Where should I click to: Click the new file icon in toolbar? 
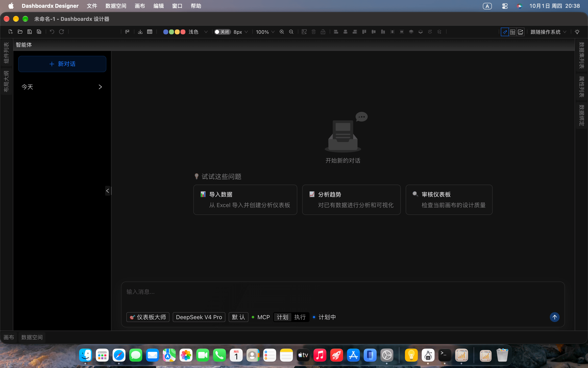(x=10, y=32)
